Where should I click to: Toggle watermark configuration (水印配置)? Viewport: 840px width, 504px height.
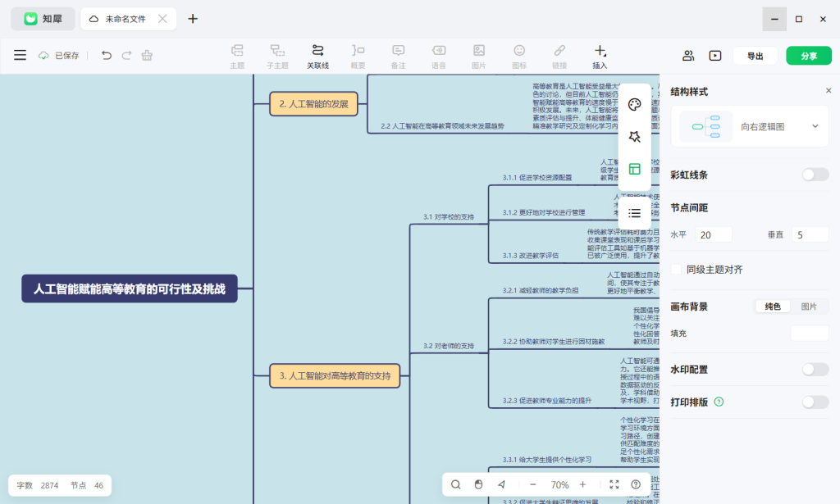pyautogui.click(x=815, y=370)
